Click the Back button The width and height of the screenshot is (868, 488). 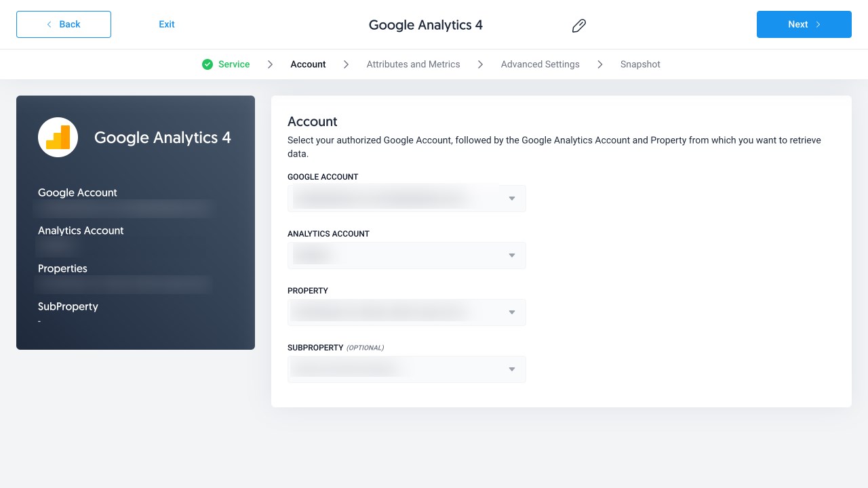(x=64, y=24)
